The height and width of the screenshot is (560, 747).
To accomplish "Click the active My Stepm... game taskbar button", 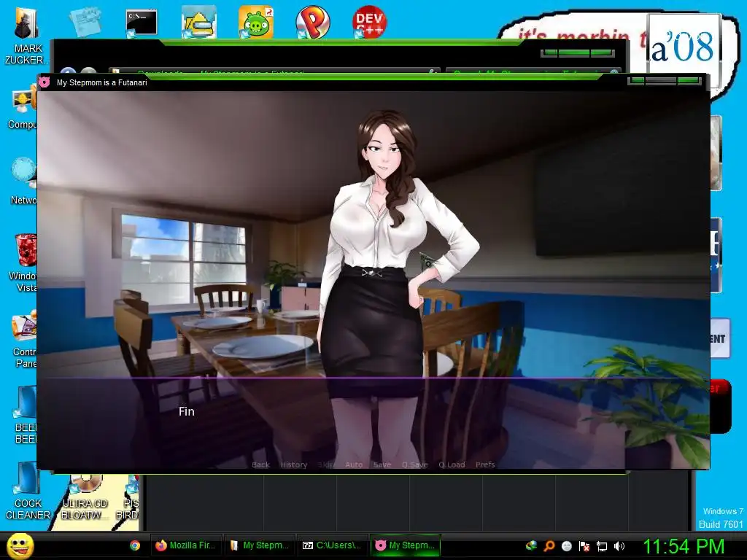I will click(x=406, y=545).
